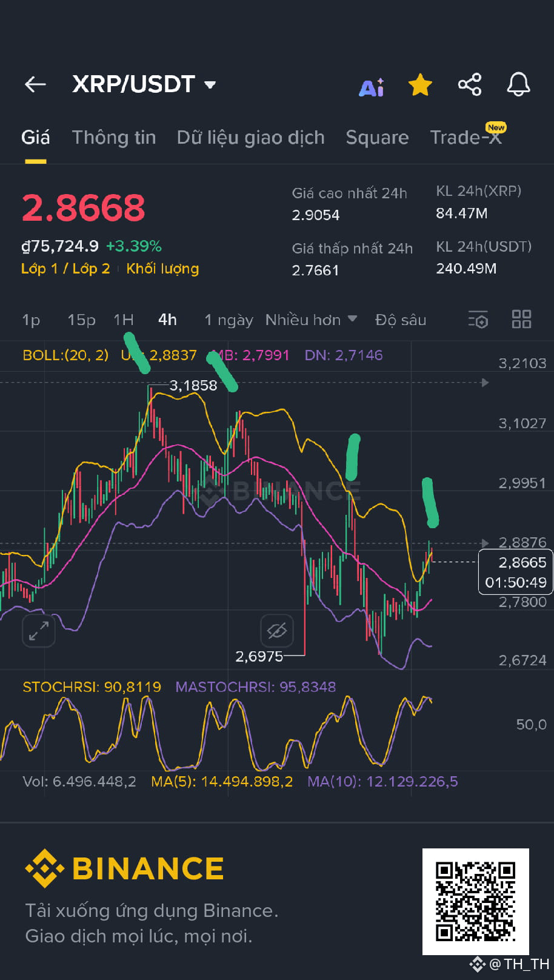
Task: Tap the 3,1858 high price label
Action: [193, 386]
